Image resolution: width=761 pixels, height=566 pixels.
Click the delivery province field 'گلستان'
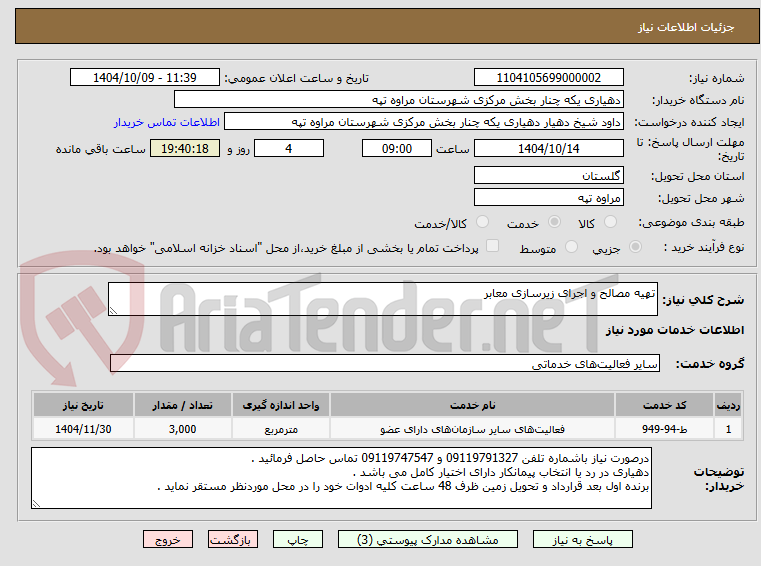(x=548, y=175)
